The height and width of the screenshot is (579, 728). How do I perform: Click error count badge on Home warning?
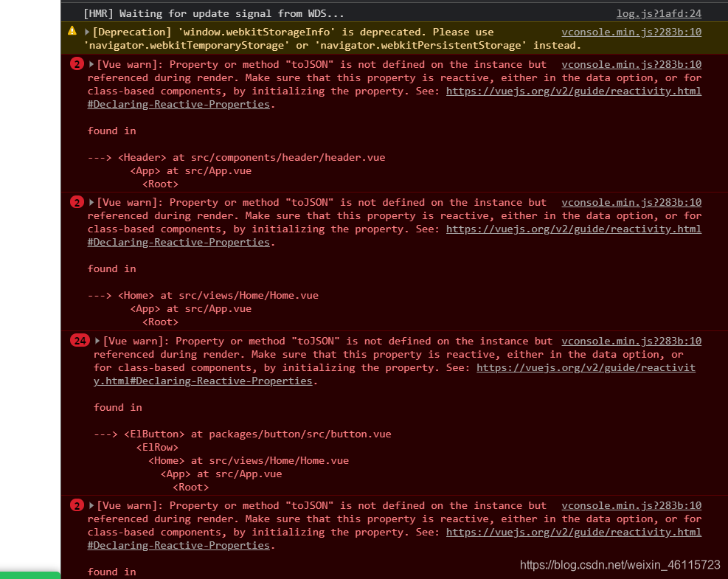77,202
